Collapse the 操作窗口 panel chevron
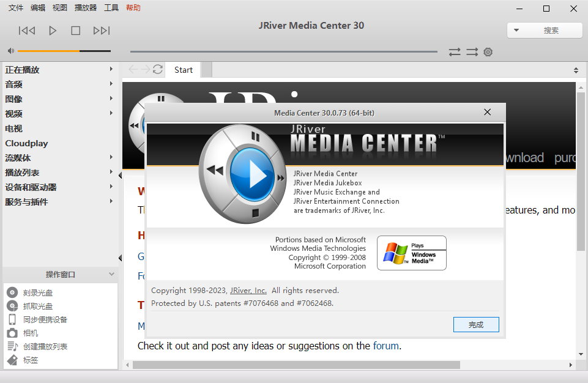This screenshot has height=383, width=588. pos(111,274)
